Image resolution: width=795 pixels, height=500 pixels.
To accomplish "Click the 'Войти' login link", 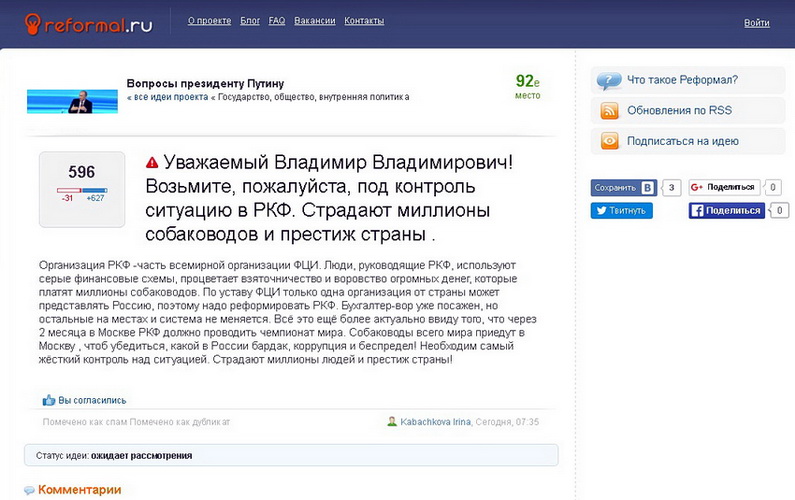I will coord(756,23).
